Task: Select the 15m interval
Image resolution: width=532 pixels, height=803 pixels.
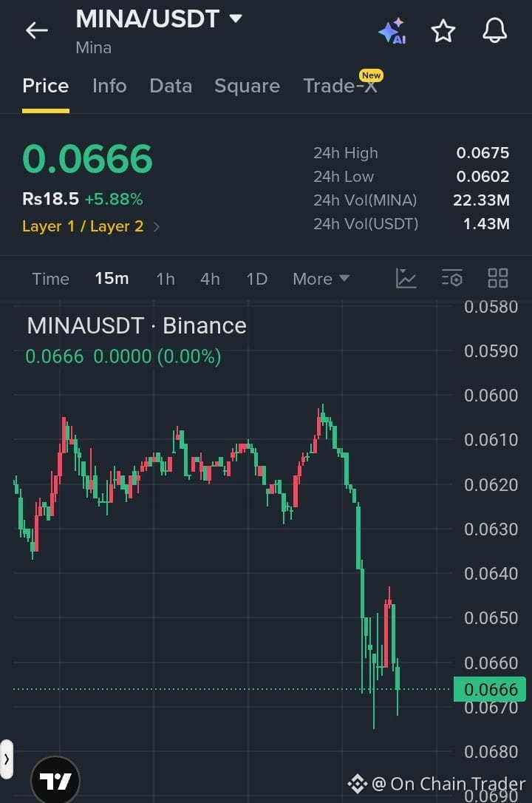Action: 112,279
